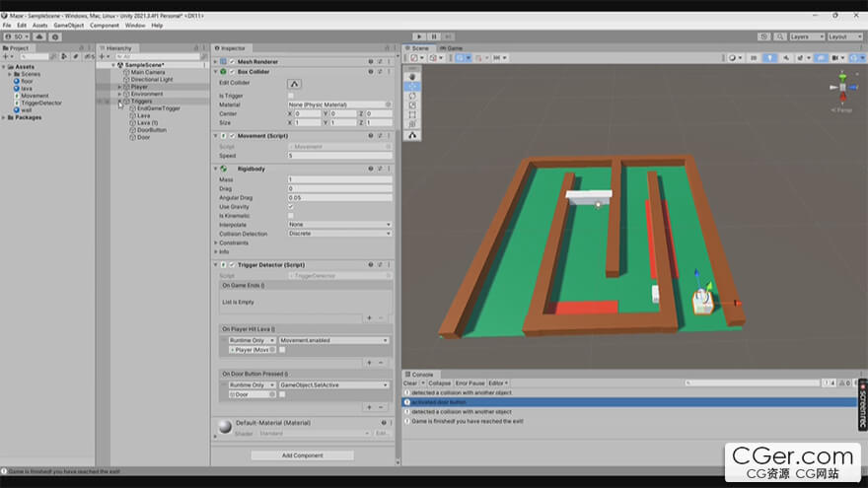
Task: Select the Rect tool in Scene tools
Action: click(412, 114)
